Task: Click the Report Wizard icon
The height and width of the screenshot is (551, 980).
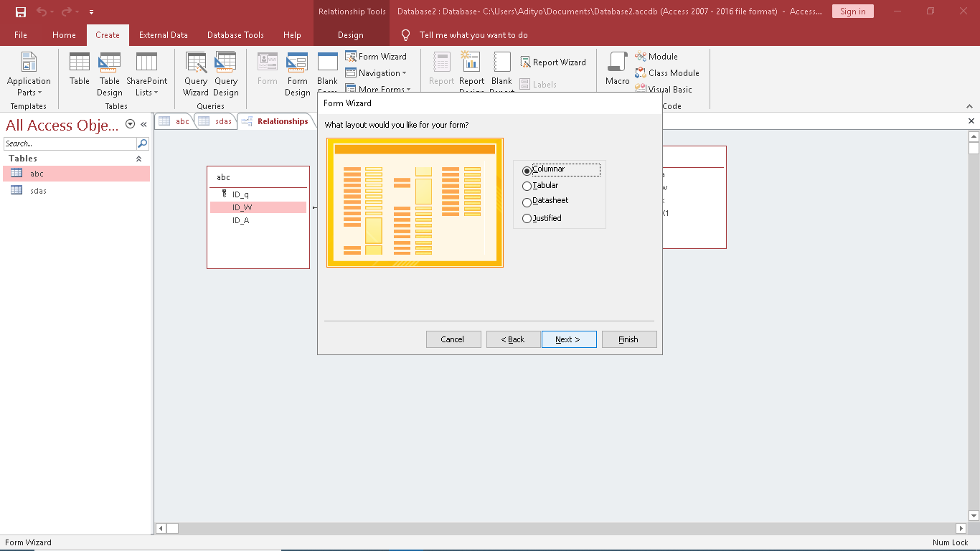Action: (553, 62)
